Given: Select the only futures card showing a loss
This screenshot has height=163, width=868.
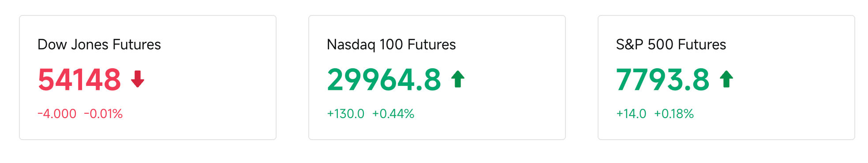Looking at the screenshot, I should [x=148, y=78].
